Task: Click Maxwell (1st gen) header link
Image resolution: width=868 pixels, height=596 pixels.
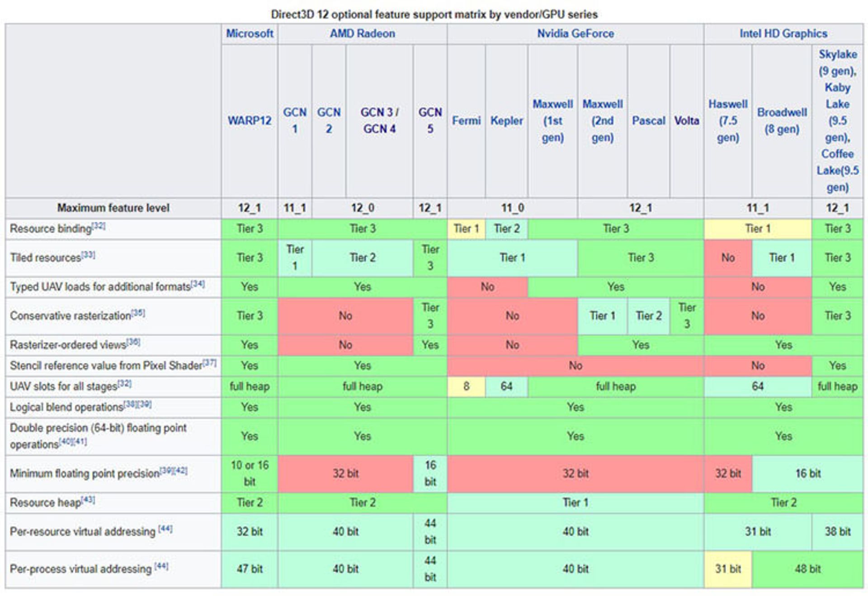Action: coord(552,121)
